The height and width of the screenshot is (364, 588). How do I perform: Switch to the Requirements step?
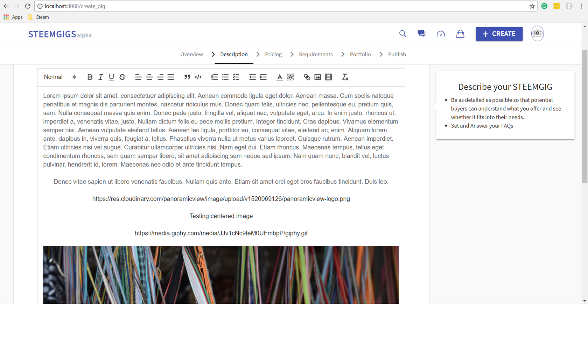click(316, 54)
